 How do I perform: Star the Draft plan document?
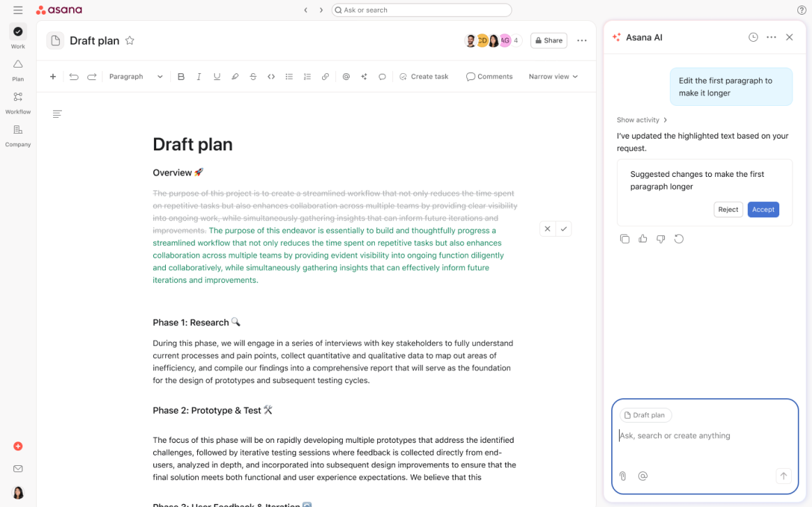coord(130,40)
